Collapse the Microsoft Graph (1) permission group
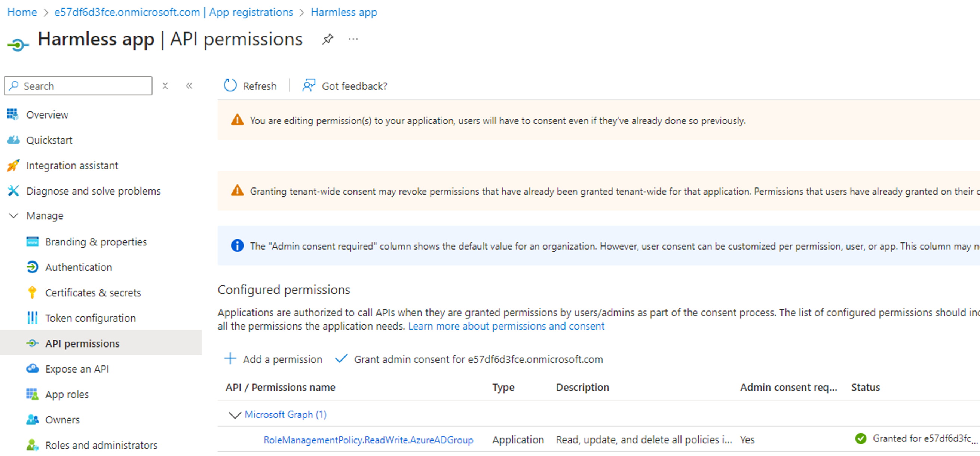980x456 pixels. 235,414
